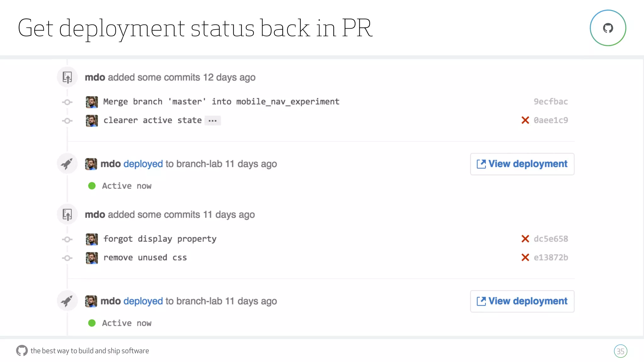The width and height of the screenshot is (644, 362).
Task: Click the GitHub logo in the top-right circle
Action: pyautogui.click(x=608, y=28)
